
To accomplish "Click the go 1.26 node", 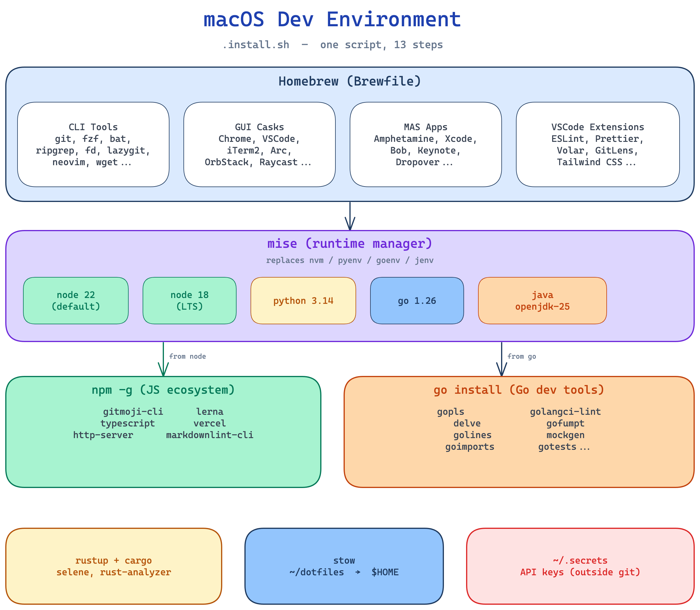I will (417, 301).
